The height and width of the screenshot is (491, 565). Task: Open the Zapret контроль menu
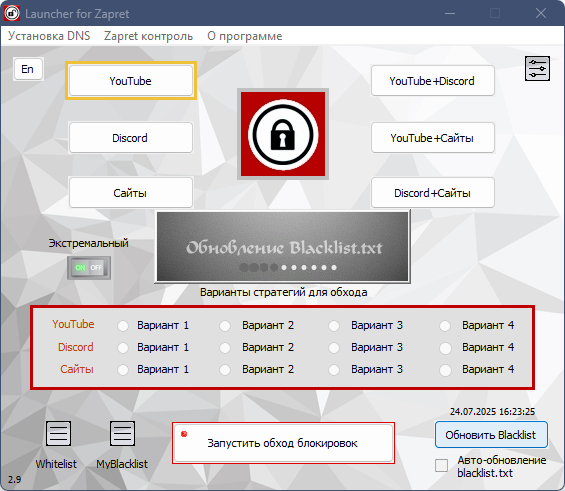148,36
